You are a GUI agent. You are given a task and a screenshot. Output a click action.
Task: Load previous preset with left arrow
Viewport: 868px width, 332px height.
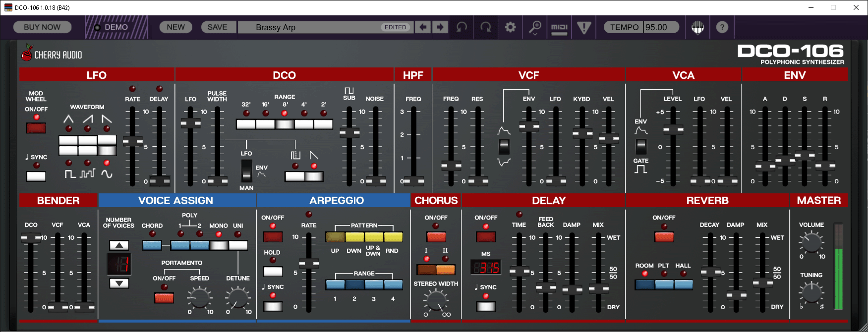pyautogui.click(x=423, y=27)
